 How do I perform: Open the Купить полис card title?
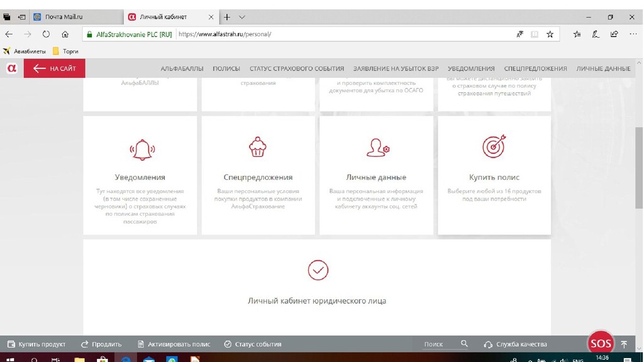(494, 177)
